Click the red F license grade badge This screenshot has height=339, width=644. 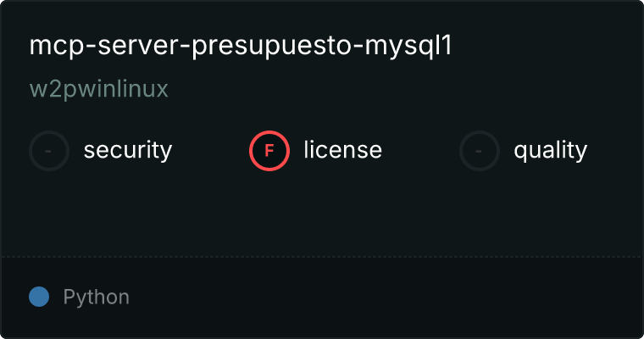click(269, 151)
